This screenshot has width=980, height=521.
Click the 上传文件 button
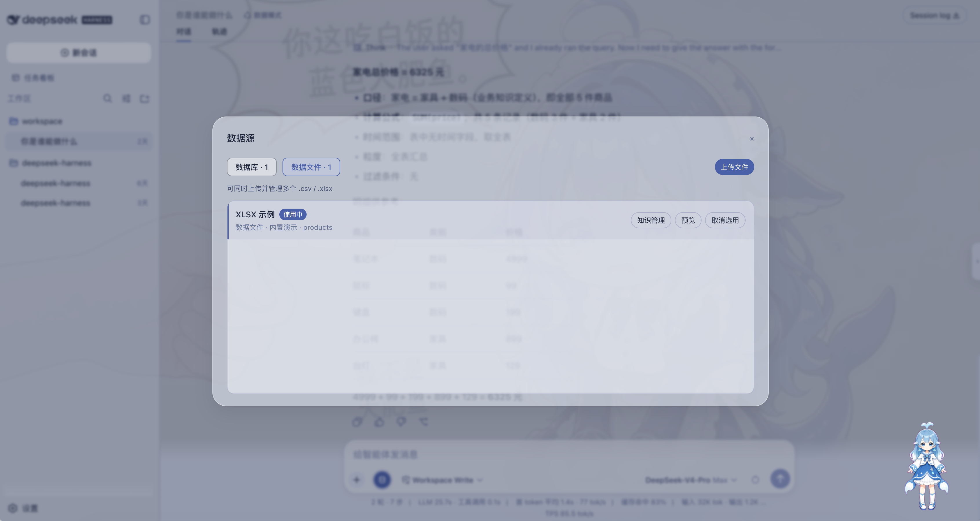pyautogui.click(x=734, y=167)
